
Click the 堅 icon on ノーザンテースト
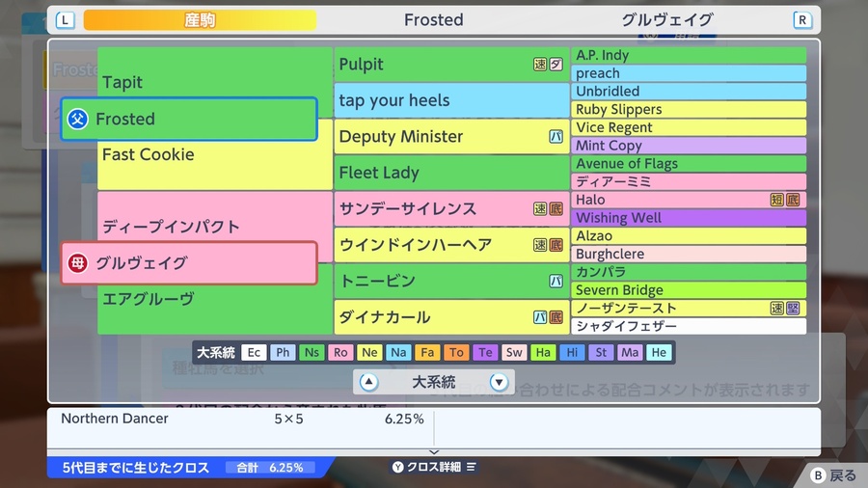click(793, 309)
